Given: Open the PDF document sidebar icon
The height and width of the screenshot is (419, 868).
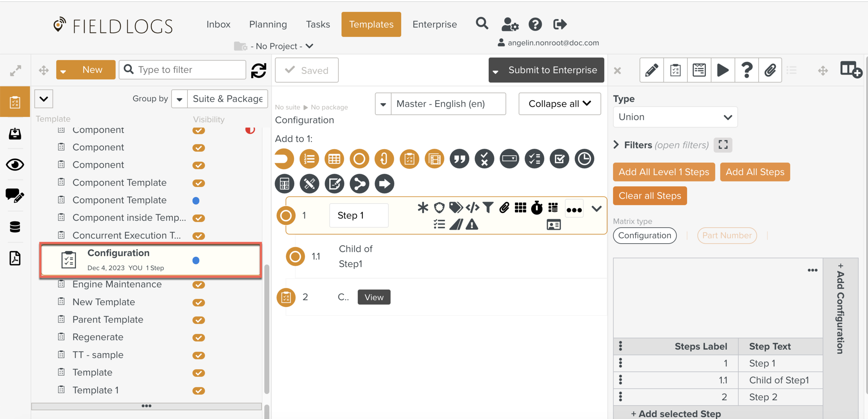Looking at the screenshot, I should 15,258.
